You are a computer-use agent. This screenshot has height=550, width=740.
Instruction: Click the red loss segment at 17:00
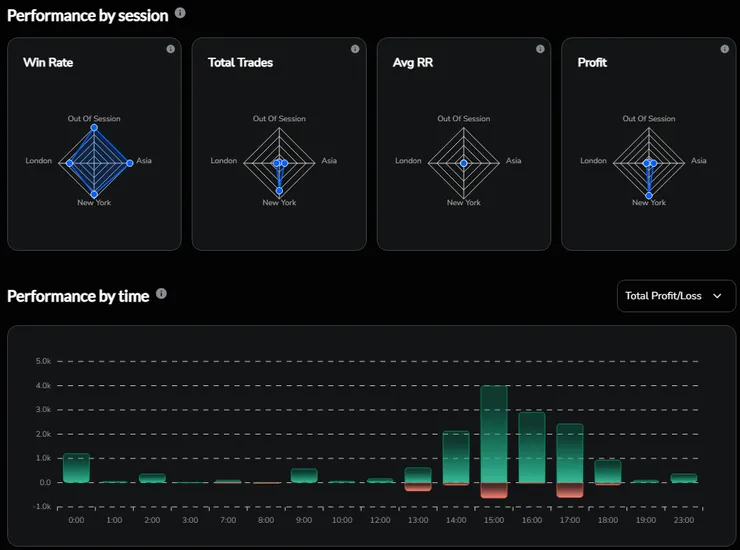click(x=570, y=490)
